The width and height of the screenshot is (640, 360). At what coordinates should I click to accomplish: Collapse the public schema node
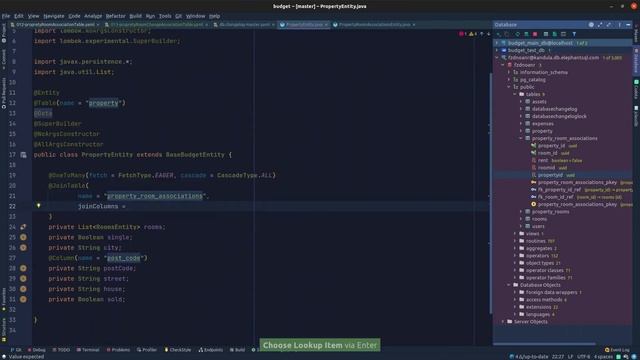[x=509, y=87]
